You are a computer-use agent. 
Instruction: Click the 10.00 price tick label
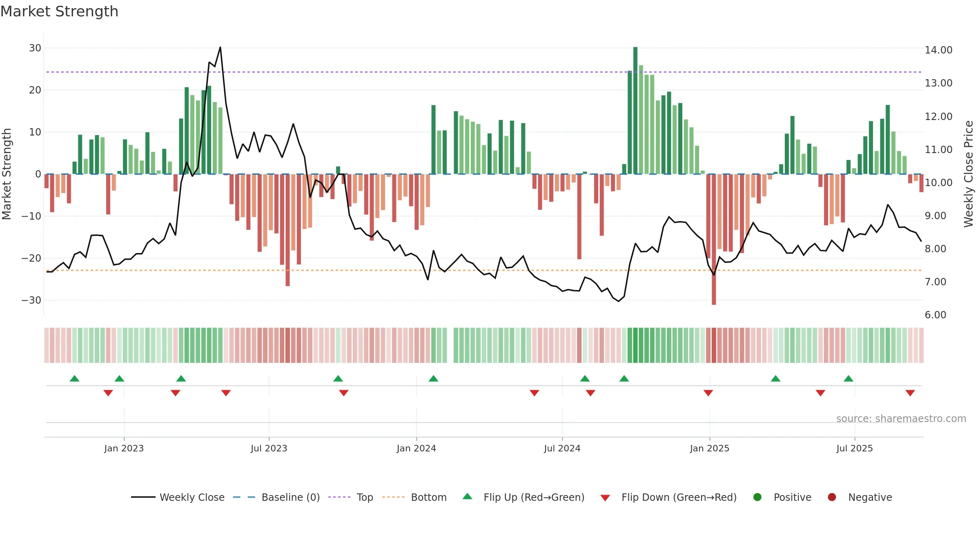pos(938,182)
